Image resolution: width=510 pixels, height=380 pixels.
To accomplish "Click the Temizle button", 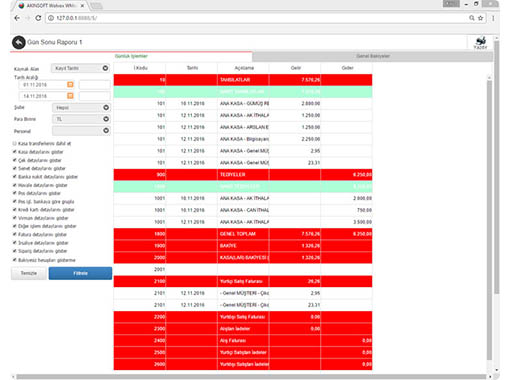I will 29,273.
